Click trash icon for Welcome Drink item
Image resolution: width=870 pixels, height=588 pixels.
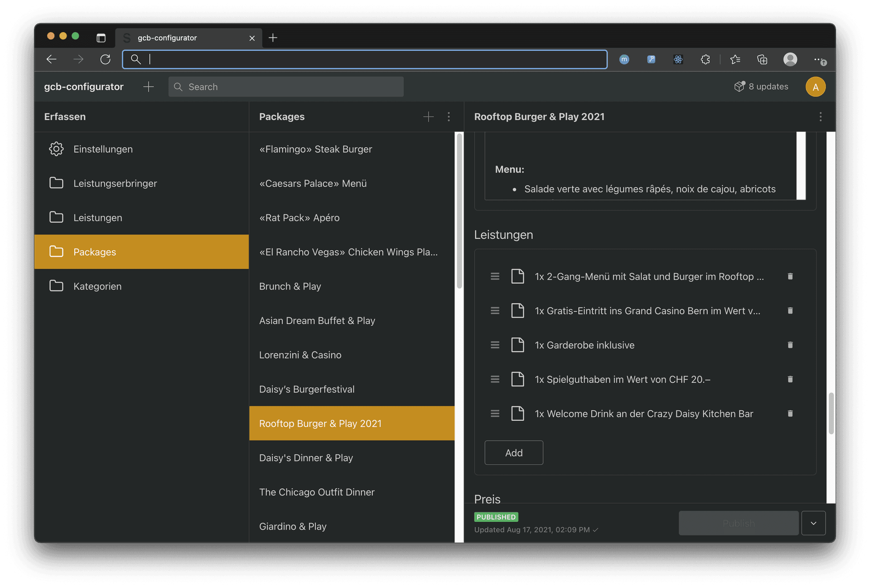pos(790,414)
